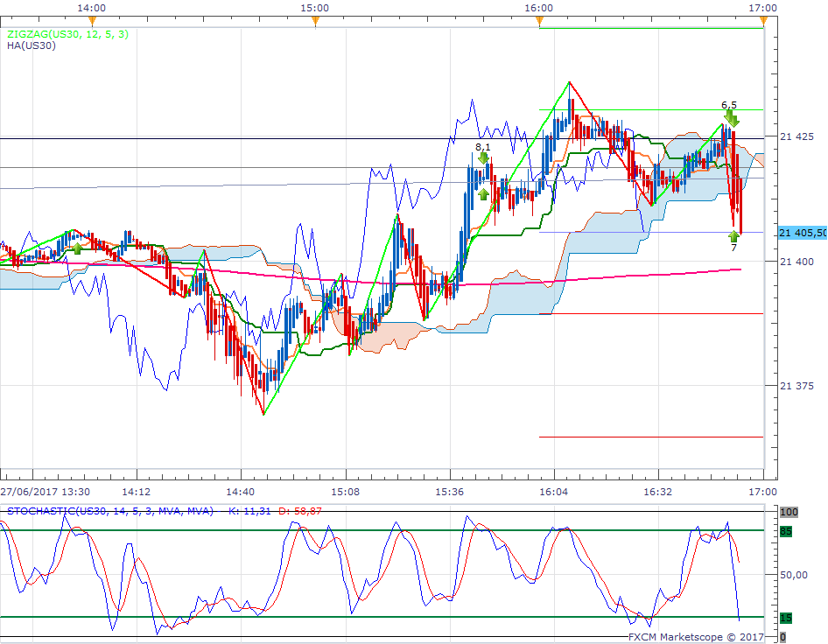Image resolution: width=828 pixels, height=644 pixels.
Task: Click the green down arrow labeled 8,1
Action: pyautogui.click(x=483, y=157)
